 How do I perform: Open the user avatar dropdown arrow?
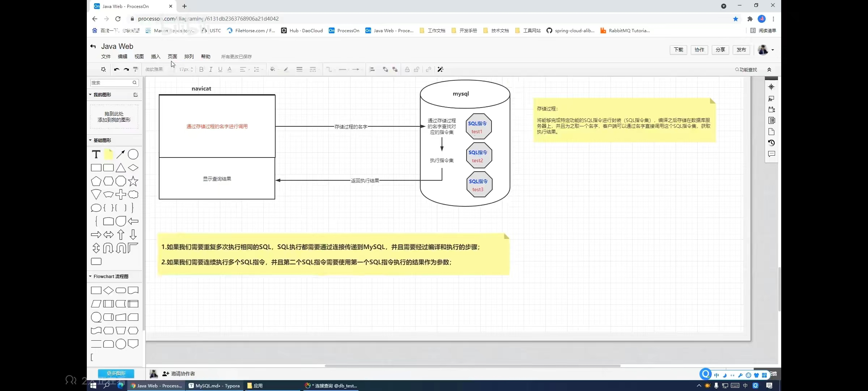tap(773, 50)
